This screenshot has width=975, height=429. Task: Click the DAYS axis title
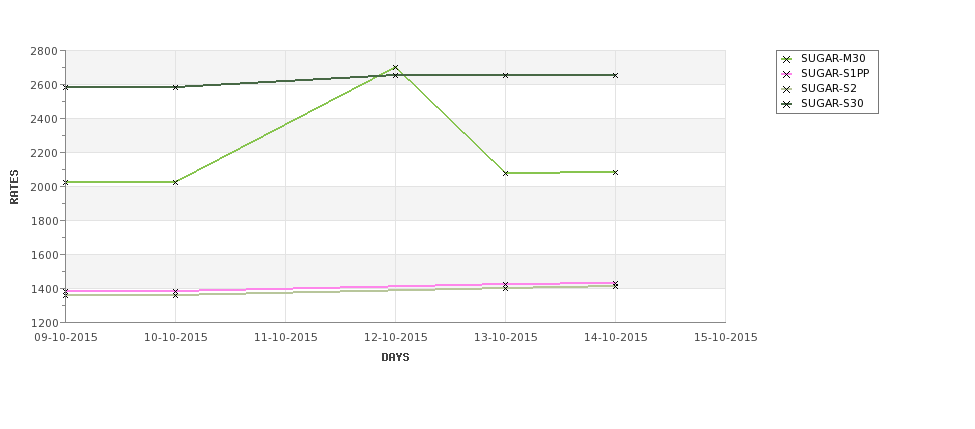(x=395, y=358)
